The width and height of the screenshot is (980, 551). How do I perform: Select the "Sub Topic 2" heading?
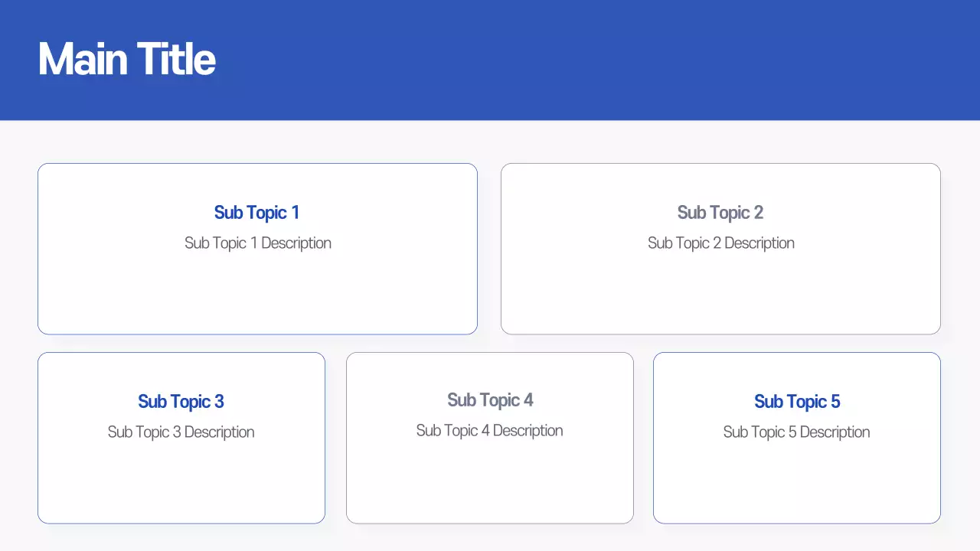click(x=720, y=213)
